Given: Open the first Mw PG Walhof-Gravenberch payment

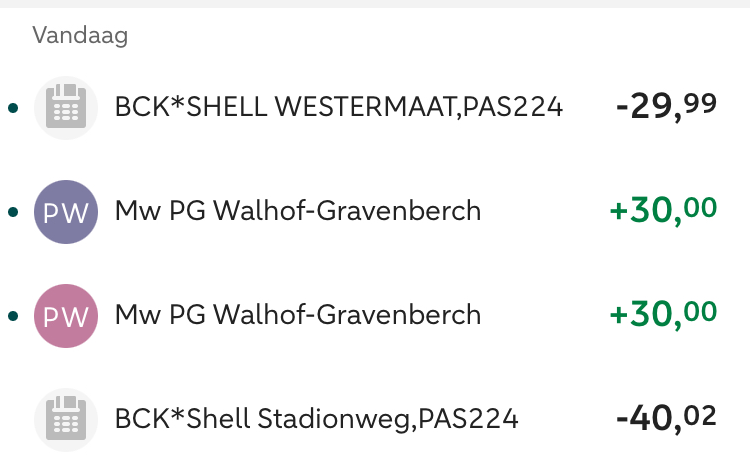Looking at the screenshot, I should click(x=298, y=212).
